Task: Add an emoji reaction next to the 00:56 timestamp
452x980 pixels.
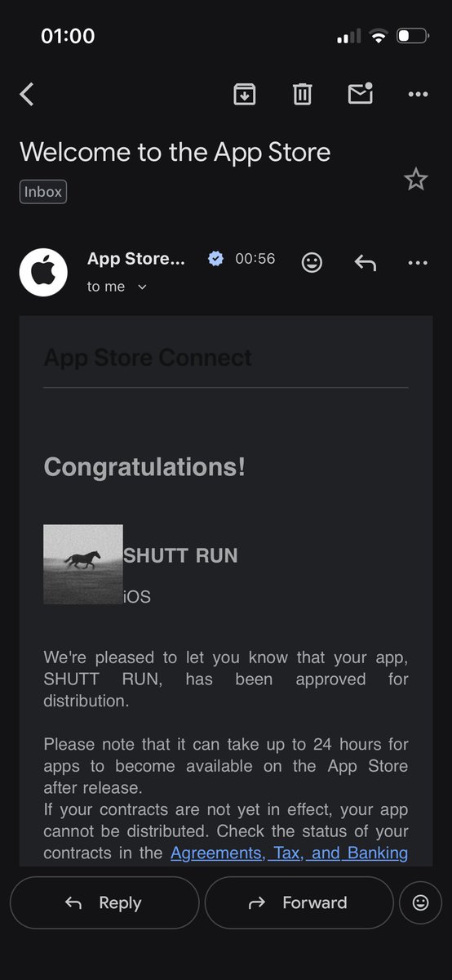Action: pos(312,262)
